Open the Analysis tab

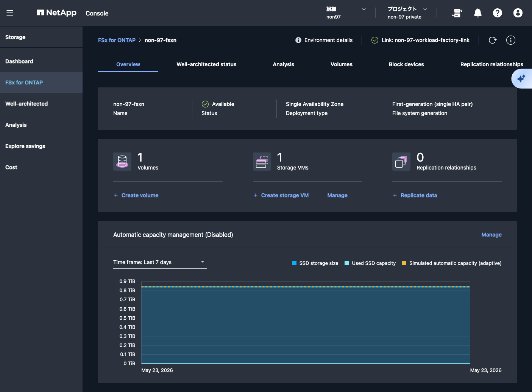(284, 64)
